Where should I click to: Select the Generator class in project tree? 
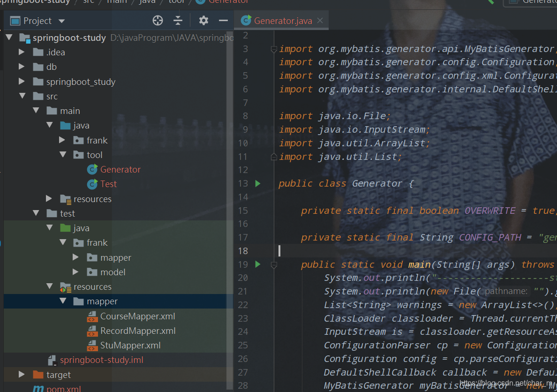[120, 170]
